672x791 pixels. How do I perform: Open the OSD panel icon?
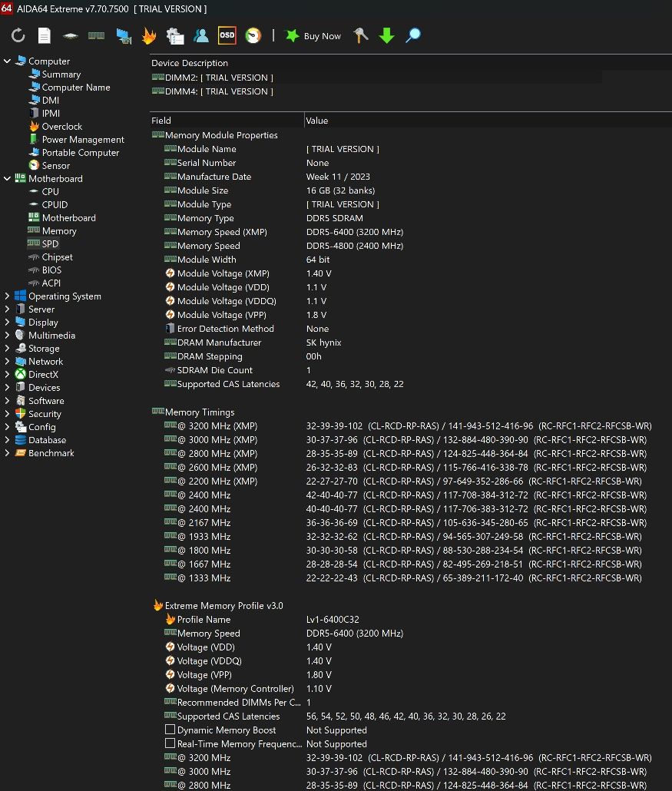pos(227,35)
